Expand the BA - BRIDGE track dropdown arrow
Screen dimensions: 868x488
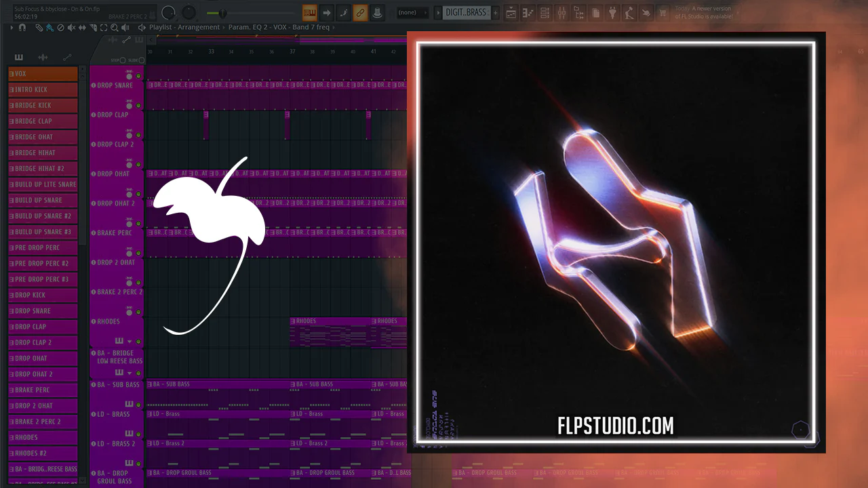(129, 372)
